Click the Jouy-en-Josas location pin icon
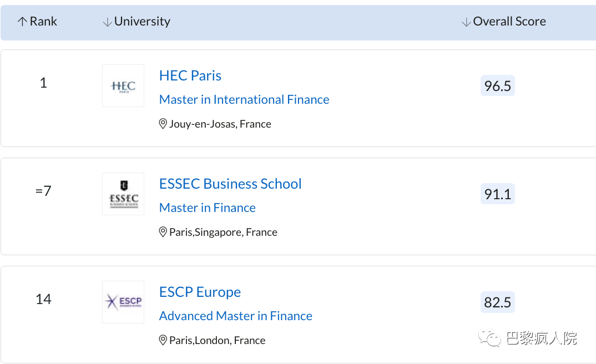Viewport: 596px width, 364px height. click(163, 124)
